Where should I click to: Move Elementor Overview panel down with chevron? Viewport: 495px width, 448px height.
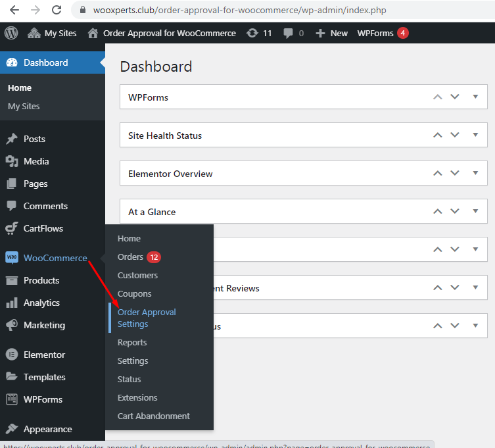[x=455, y=174]
